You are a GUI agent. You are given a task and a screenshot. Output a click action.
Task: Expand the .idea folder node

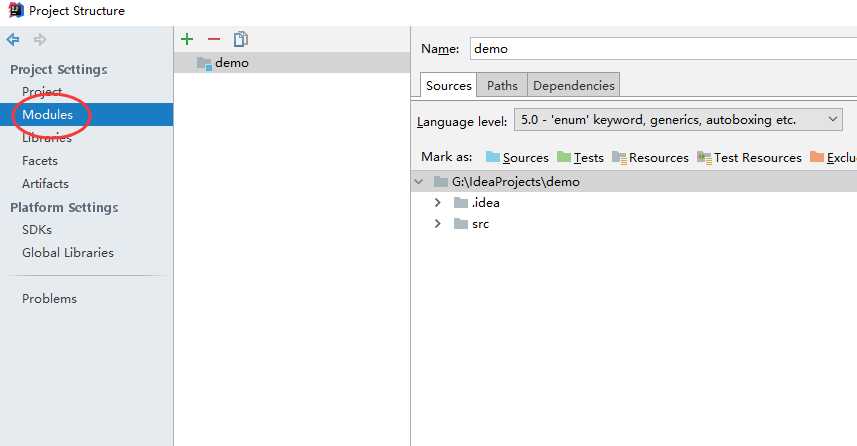pos(437,203)
